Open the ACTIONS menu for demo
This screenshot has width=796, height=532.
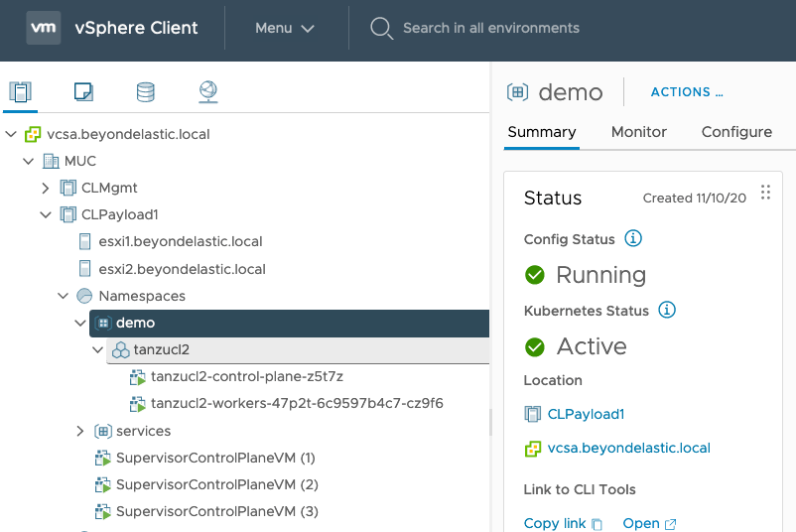pyautogui.click(x=686, y=92)
